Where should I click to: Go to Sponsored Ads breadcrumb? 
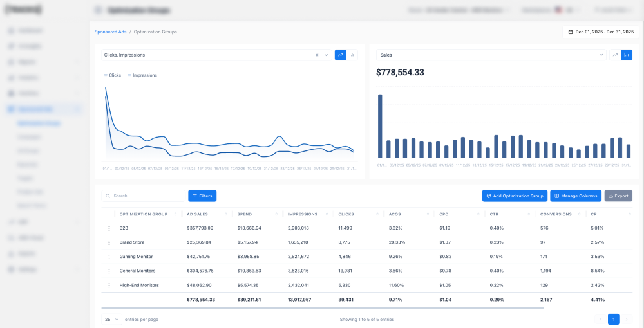tap(111, 32)
